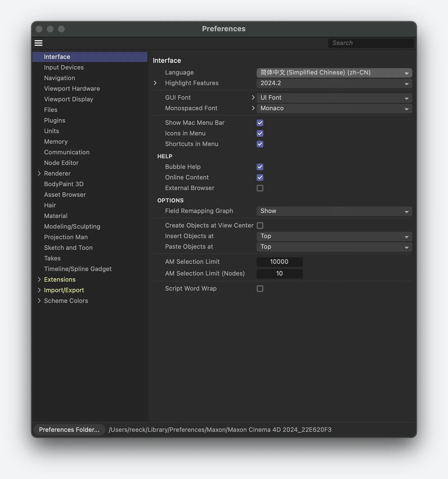Expand the Renderer tree item
Screen dimensions: 448x479
[x=39, y=173]
